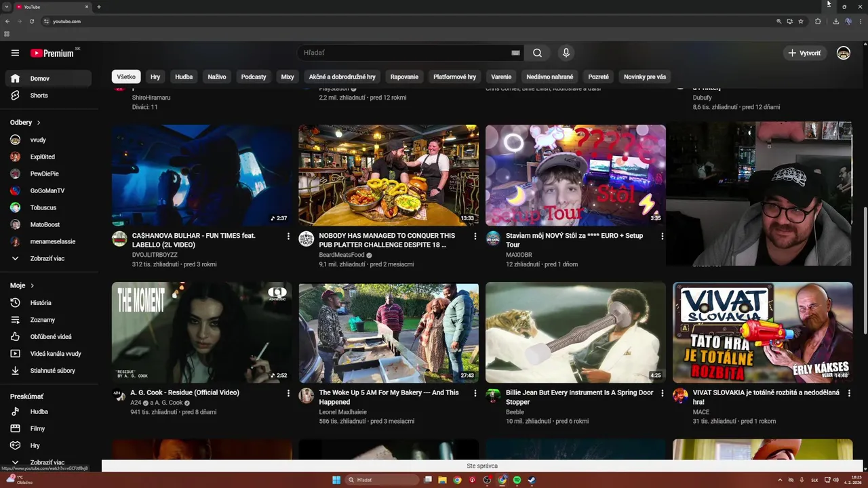Open the hamburger guide menu

point(15,53)
